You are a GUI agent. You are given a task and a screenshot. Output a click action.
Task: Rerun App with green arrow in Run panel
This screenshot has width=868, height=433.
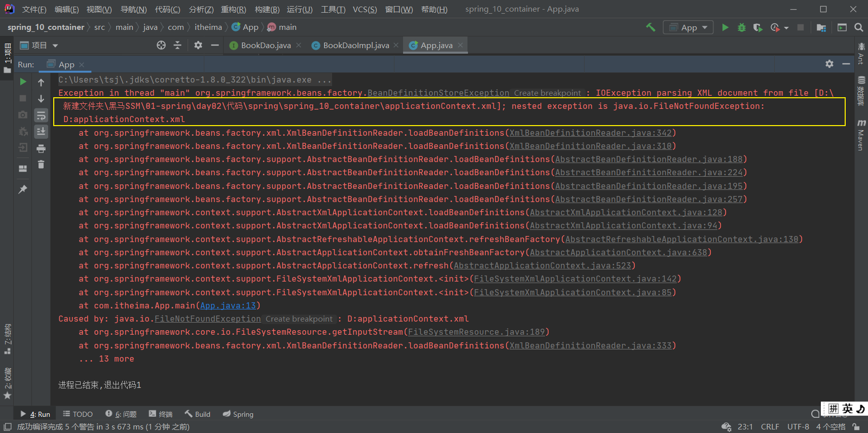point(23,82)
